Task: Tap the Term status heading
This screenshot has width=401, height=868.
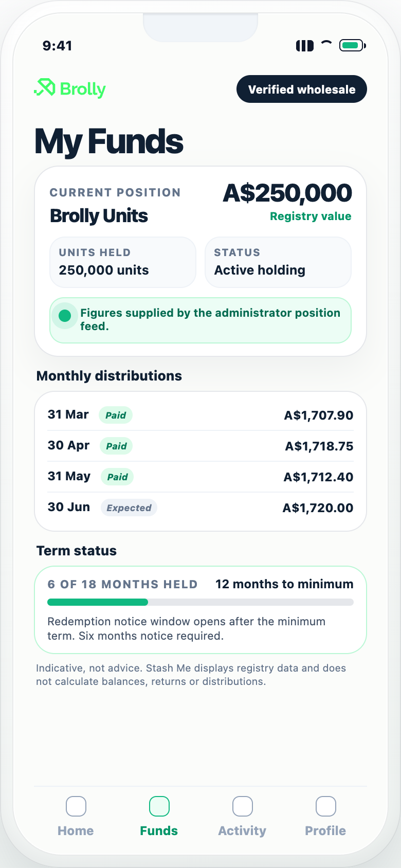Action: click(77, 551)
